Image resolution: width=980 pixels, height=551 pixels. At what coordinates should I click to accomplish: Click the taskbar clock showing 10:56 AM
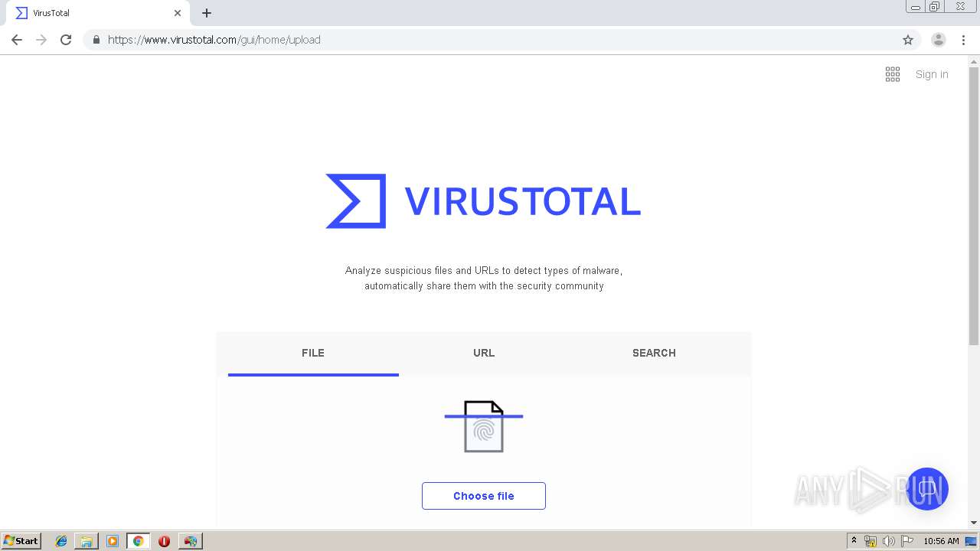(941, 541)
